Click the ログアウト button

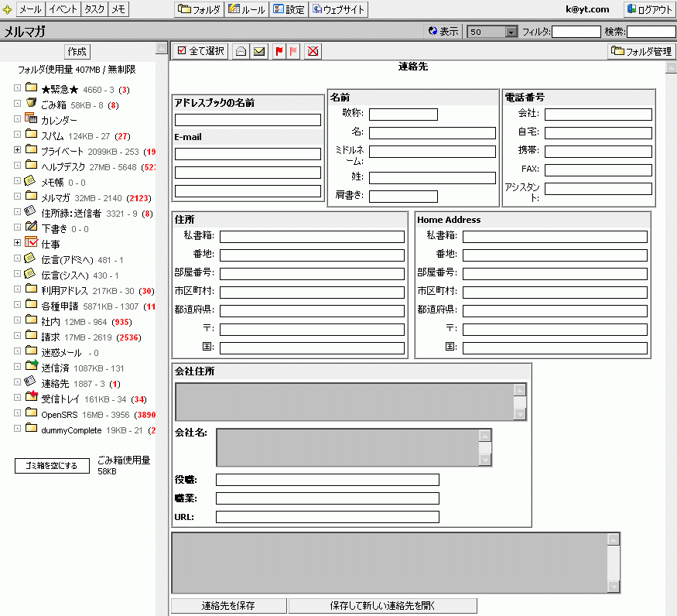[x=650, y=10]
